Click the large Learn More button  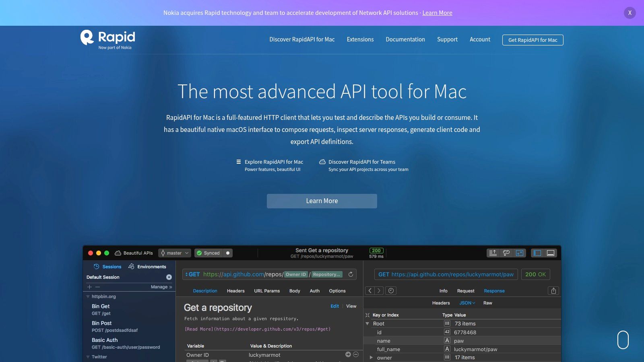322,201
